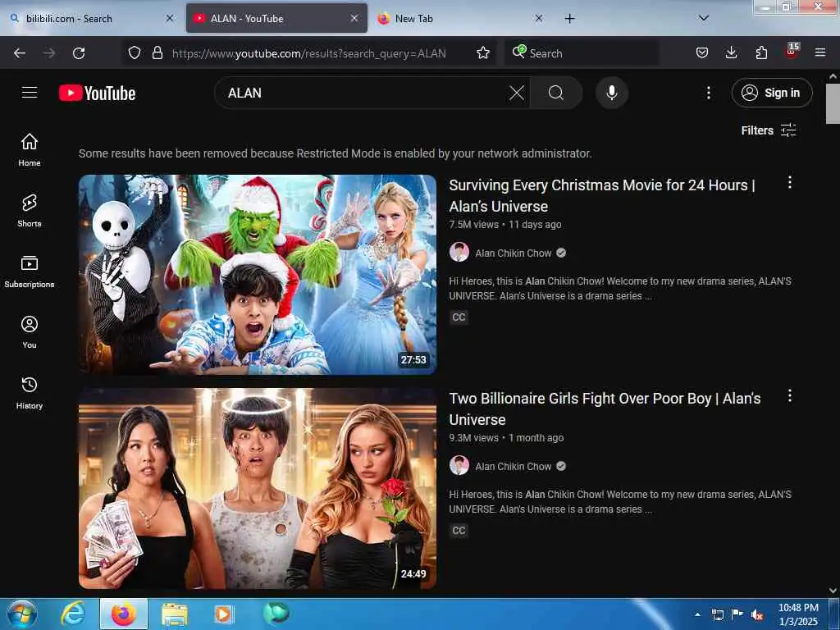The width and height of the screenshot is (840, 630).
Task: Click the extension icon with 15 badge
Action: (792, 52)
